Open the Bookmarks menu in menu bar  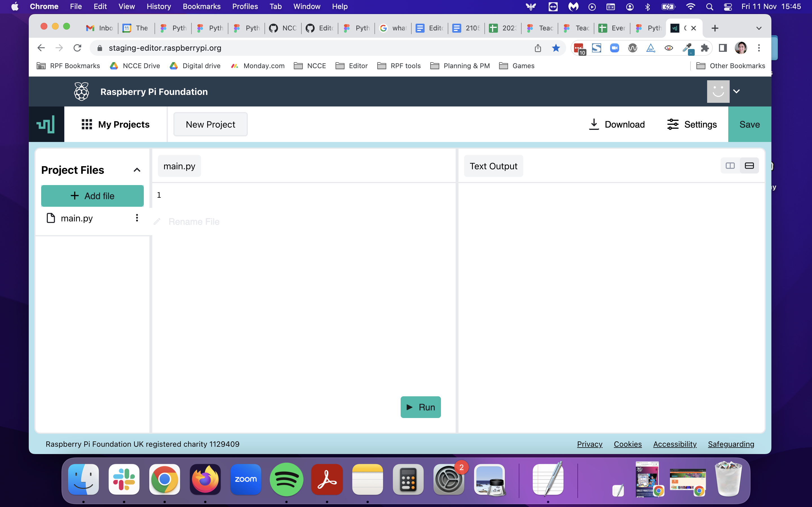coord(201,6)
